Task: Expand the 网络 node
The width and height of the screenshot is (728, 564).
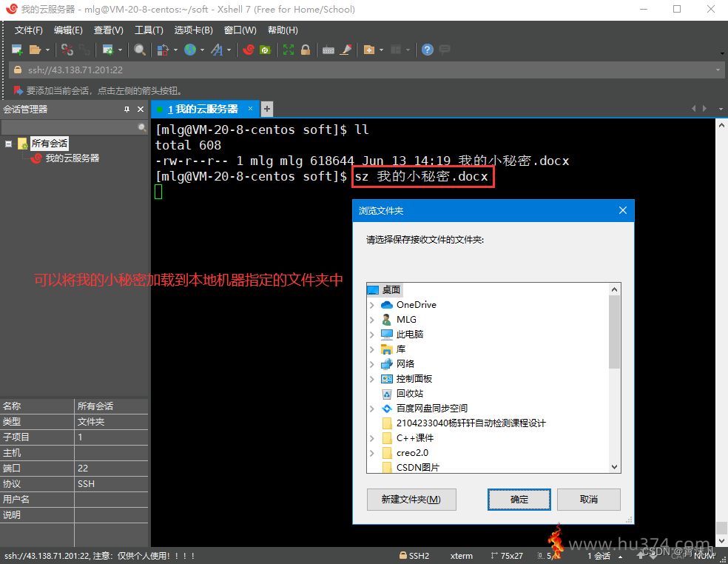Action: coord(372,364)
